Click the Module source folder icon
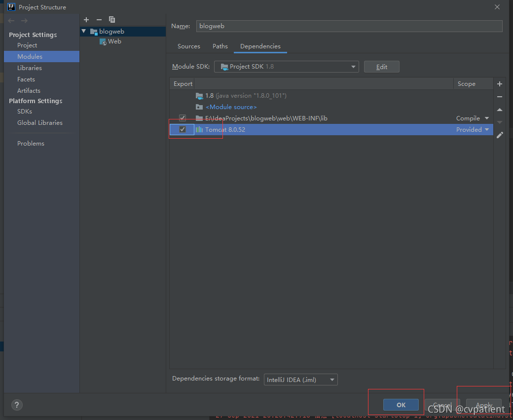The image size is (513, 420). [x=199, y=107]
